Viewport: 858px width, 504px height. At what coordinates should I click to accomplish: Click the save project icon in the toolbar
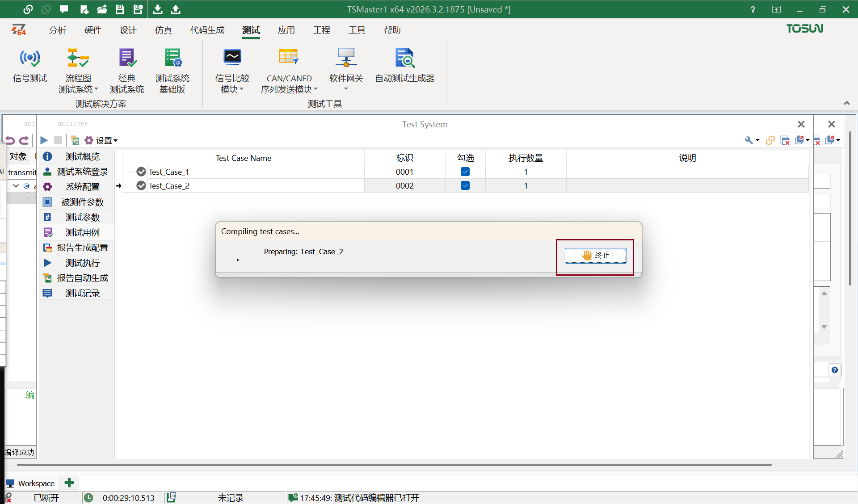(119, 9)
